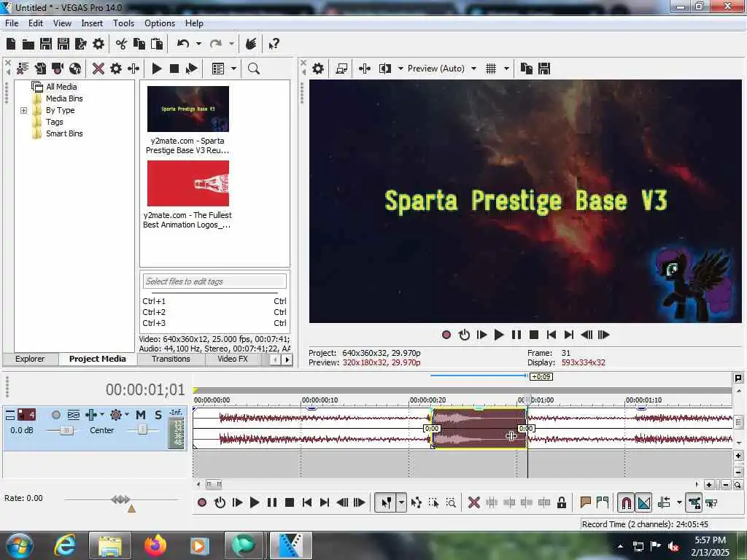Toggle Ignore Event Grouping button
Screen dimensions: 747x560
(x=711, y=503)
